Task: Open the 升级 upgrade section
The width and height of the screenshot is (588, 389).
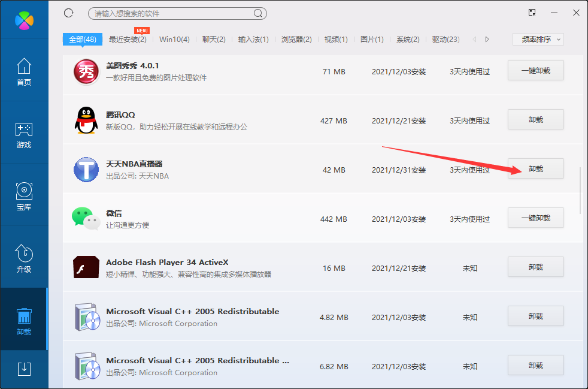Action: point(24,259)
